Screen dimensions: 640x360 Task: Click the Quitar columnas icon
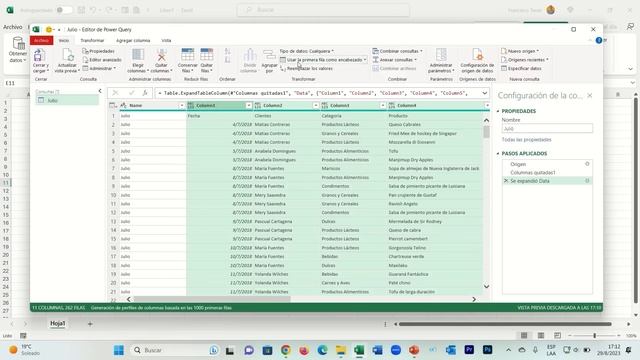point(161,55)
